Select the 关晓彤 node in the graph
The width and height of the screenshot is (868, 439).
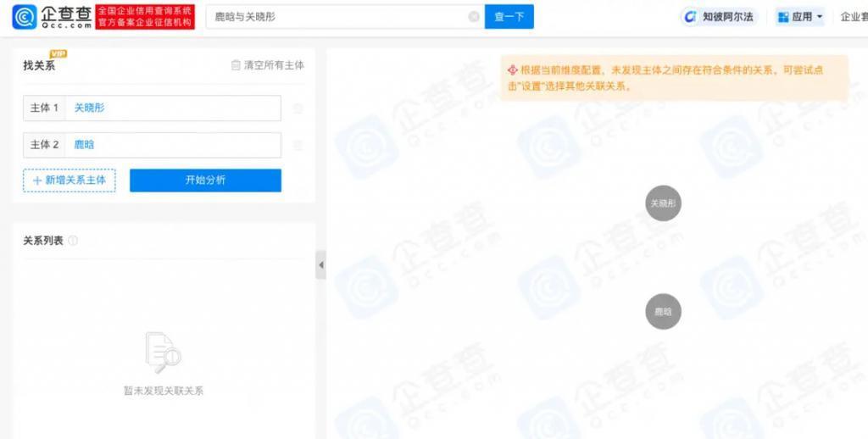pyautogui.click(x=663, y=203)
